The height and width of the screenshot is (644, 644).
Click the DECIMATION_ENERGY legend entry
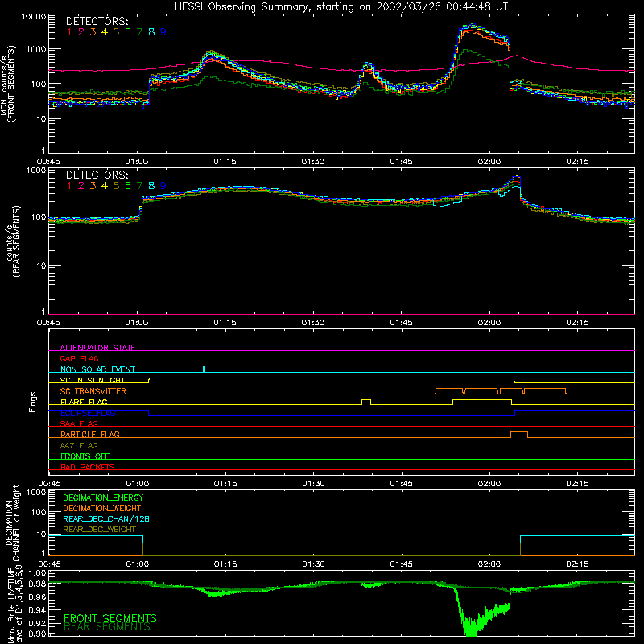click(103, 497)
